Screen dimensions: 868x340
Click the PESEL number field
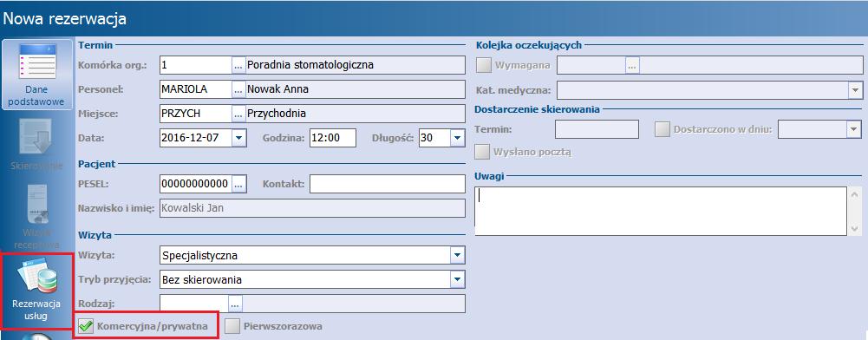(195, 184)
